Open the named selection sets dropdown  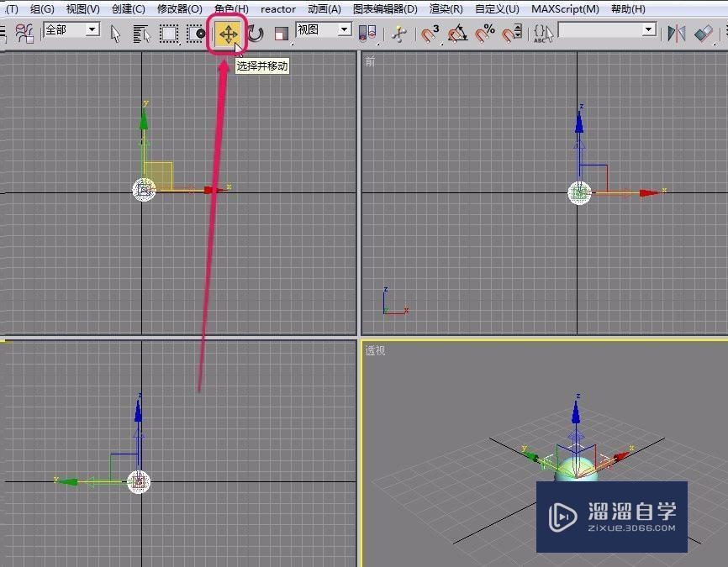point(647,29)
